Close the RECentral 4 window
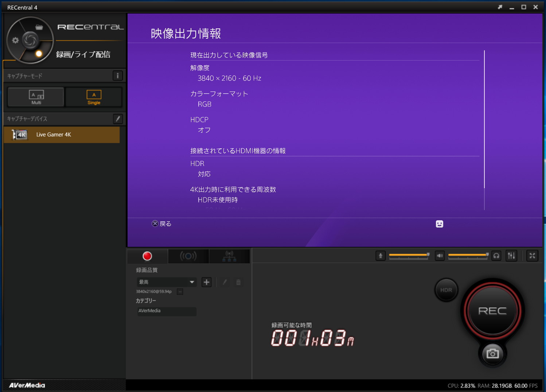Viewport: 546px width, 392px height. coord(535,7)
